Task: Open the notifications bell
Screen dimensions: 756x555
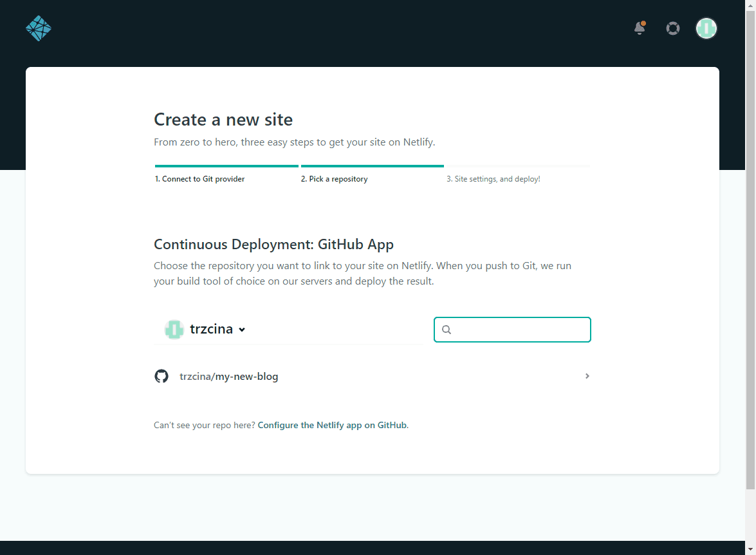Action: 640,28
